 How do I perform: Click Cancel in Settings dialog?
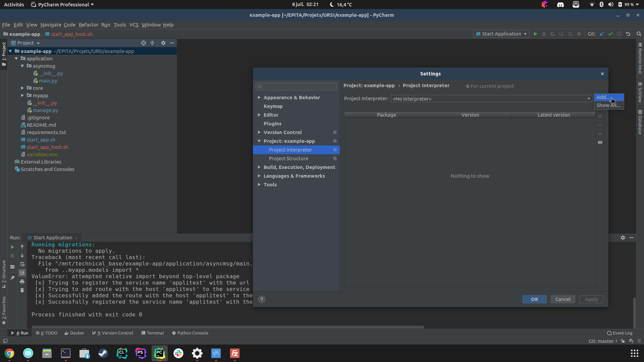[x=563, y=299]
